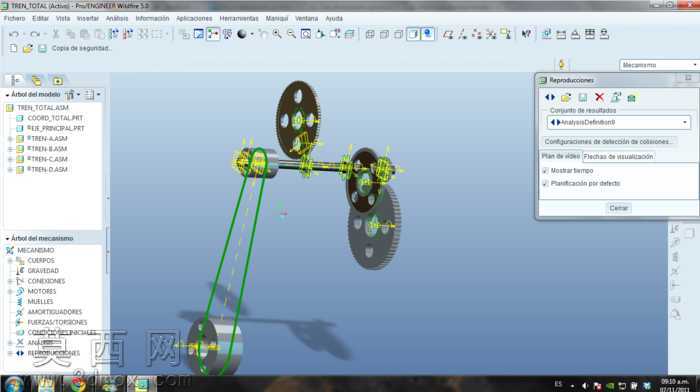Click Copia de seguridad
The height and width of the screenshot is (392, 700).
point(81,48)
